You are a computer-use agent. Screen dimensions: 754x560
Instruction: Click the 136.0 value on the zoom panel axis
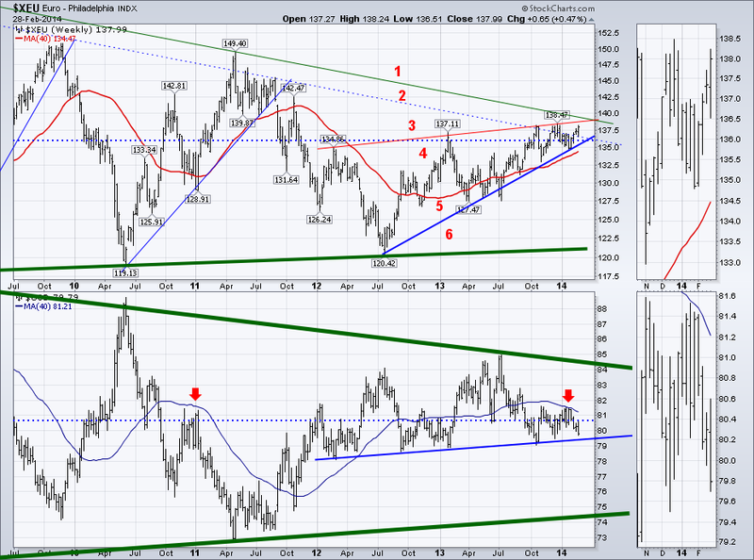(729, 140)
